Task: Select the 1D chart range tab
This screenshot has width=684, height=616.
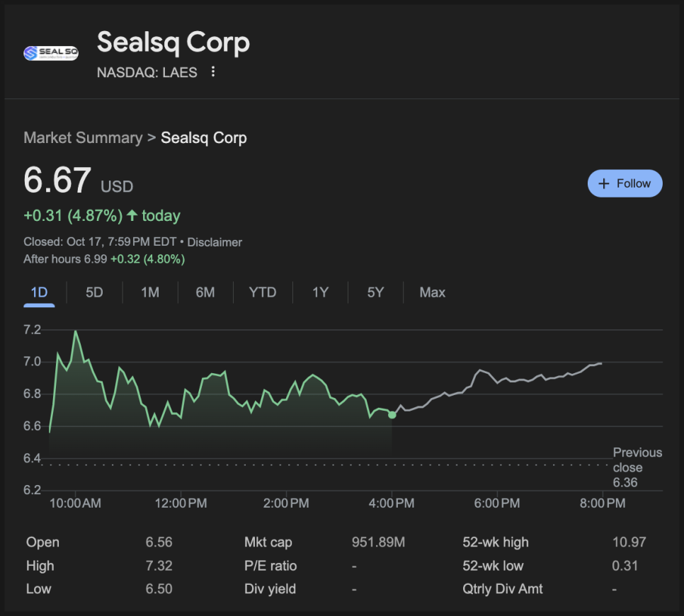Action: click(x=39, y=292)
